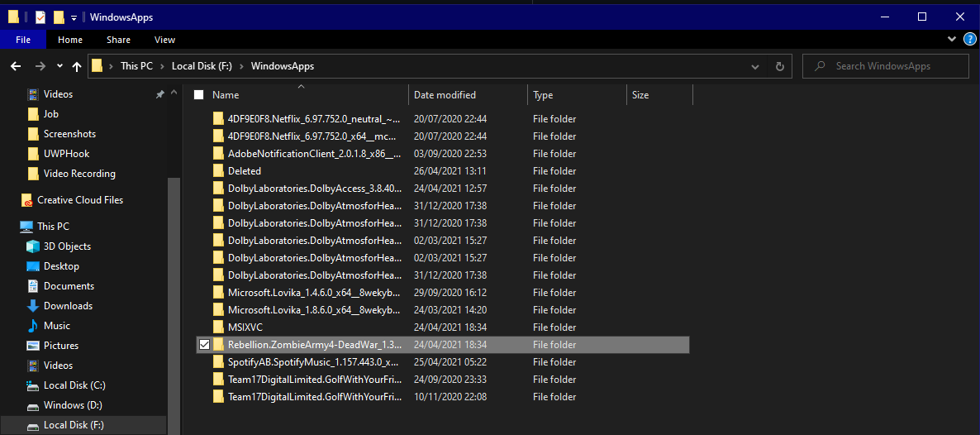Select Local Disk (C:) in sidebar
Viewport: 980px width, 435px height.
click(x=74, y=385)
